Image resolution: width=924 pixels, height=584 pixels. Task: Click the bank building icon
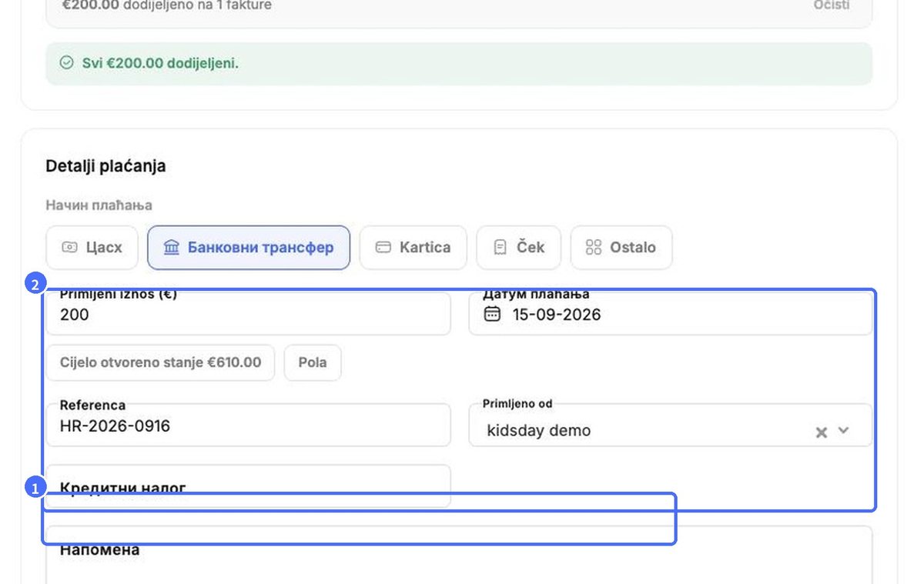[172, 248]
